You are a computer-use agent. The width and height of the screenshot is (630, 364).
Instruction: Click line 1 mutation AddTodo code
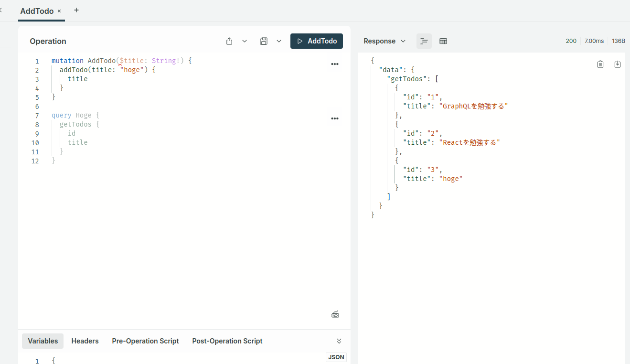(x=121, y=61)
